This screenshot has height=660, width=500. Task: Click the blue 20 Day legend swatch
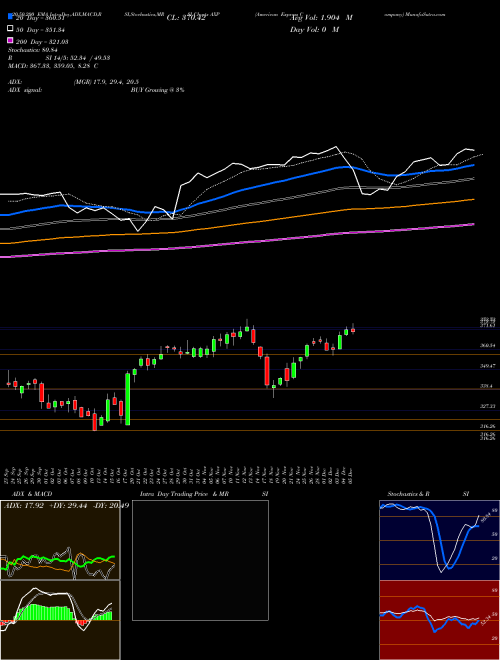tap(10, 16)
